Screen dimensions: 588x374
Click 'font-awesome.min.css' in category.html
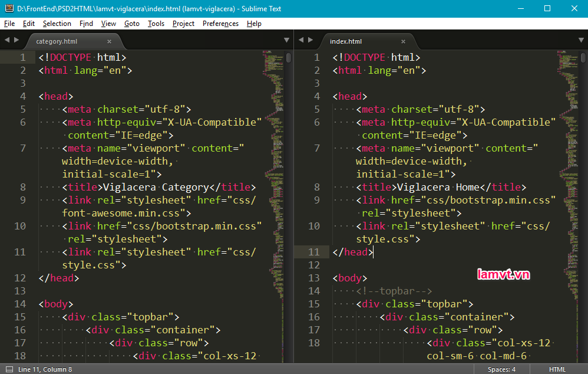point(121,214)
